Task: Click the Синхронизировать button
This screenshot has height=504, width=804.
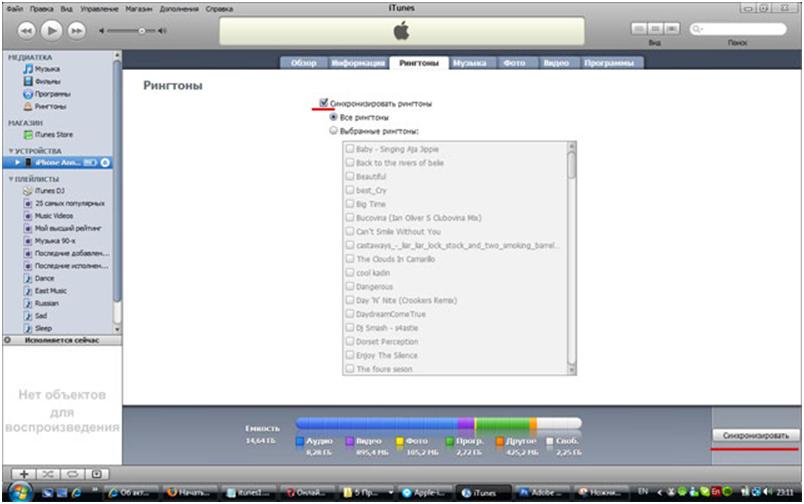Action: pyautogui.click(x=755, y=436)
